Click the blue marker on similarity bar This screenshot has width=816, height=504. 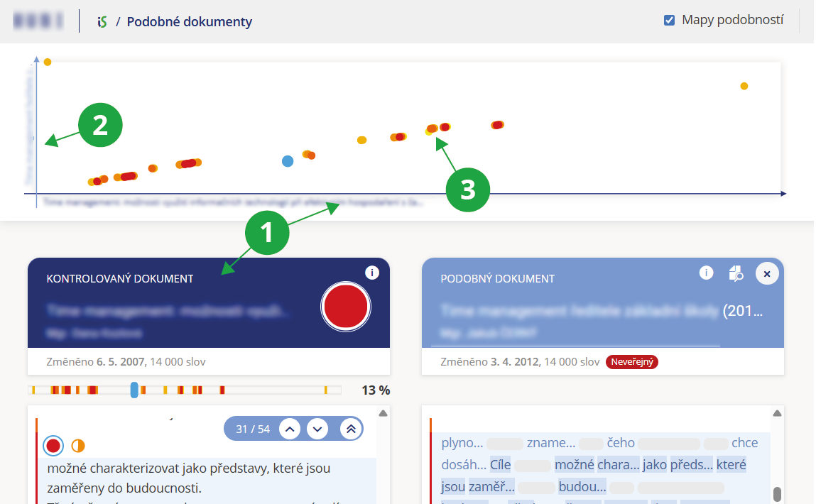point(134,390)
